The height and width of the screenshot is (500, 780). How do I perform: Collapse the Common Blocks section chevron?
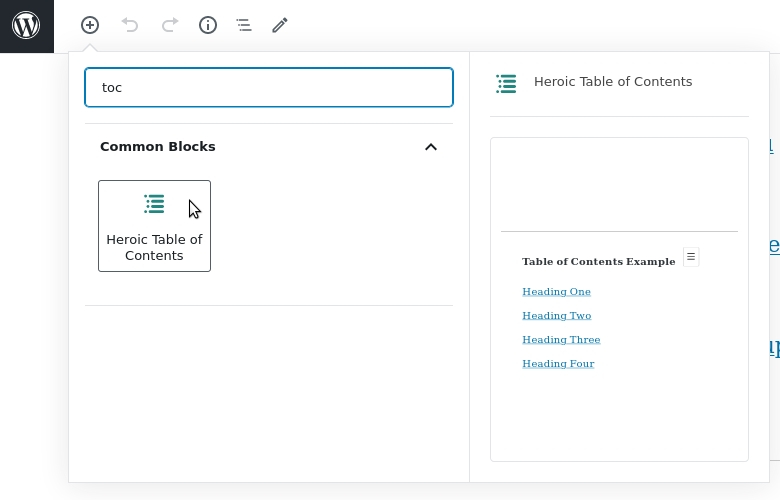click(431, 147)
